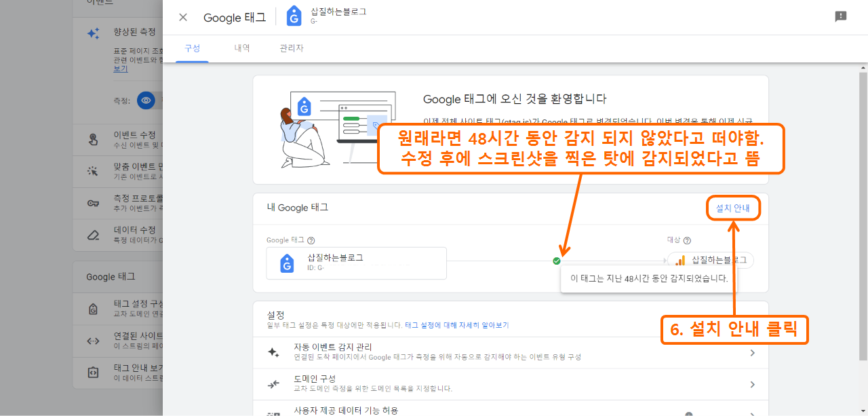Click the blue Google 태그 logo in header
Screen dimensions: 868x416
(294, 16)
